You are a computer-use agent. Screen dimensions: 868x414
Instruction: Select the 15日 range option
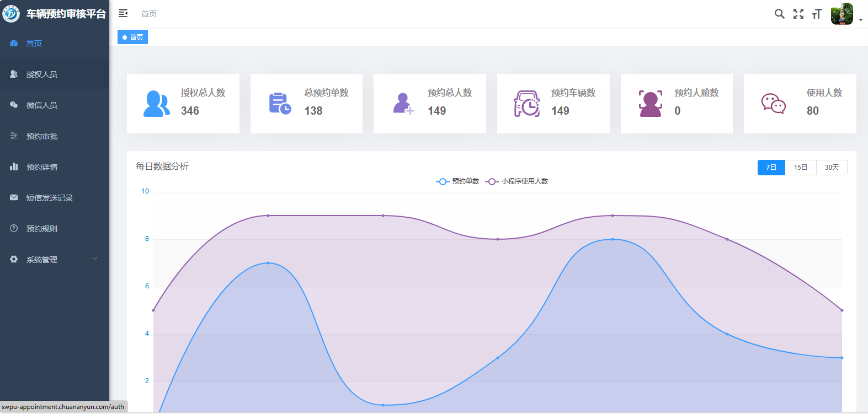pyautogui.click(x=800, y=168)
